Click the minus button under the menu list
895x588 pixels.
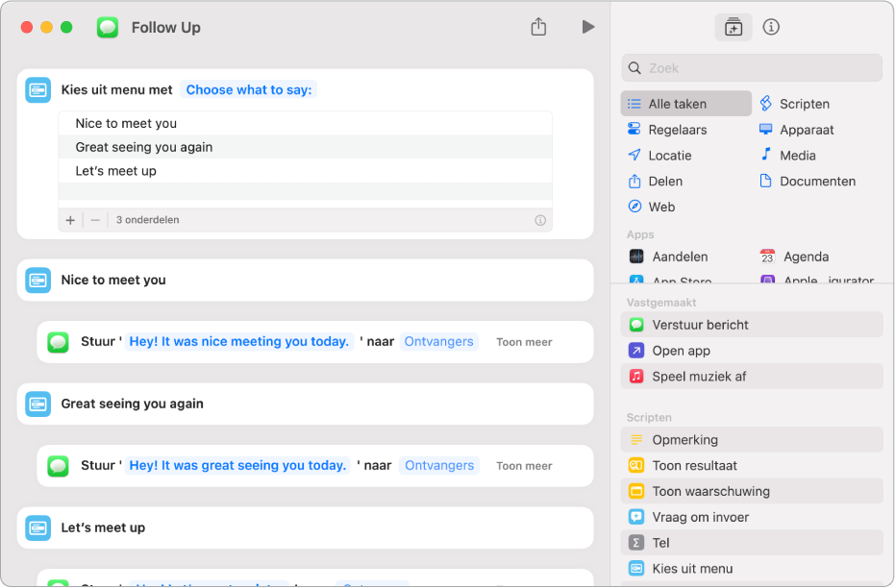pos(95,220)
